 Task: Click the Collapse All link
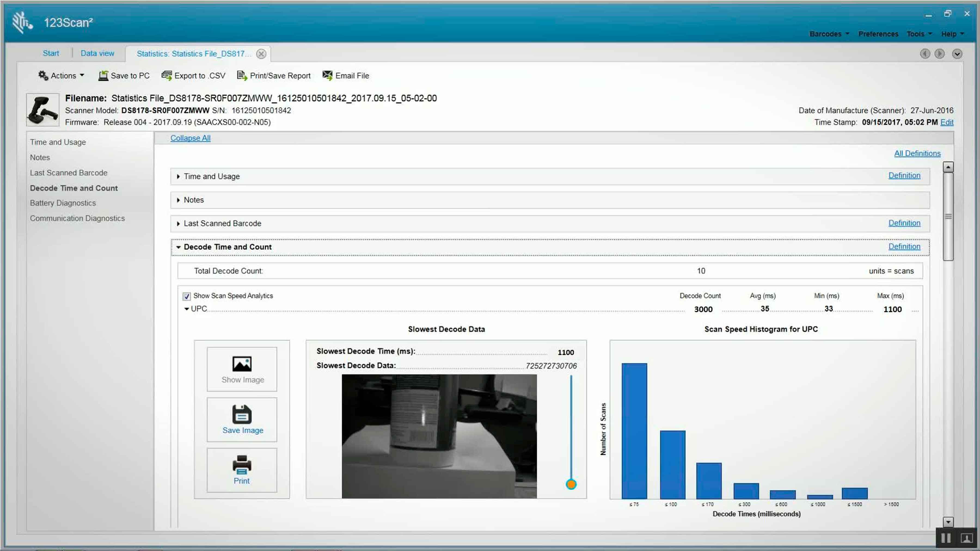(190, 138)
